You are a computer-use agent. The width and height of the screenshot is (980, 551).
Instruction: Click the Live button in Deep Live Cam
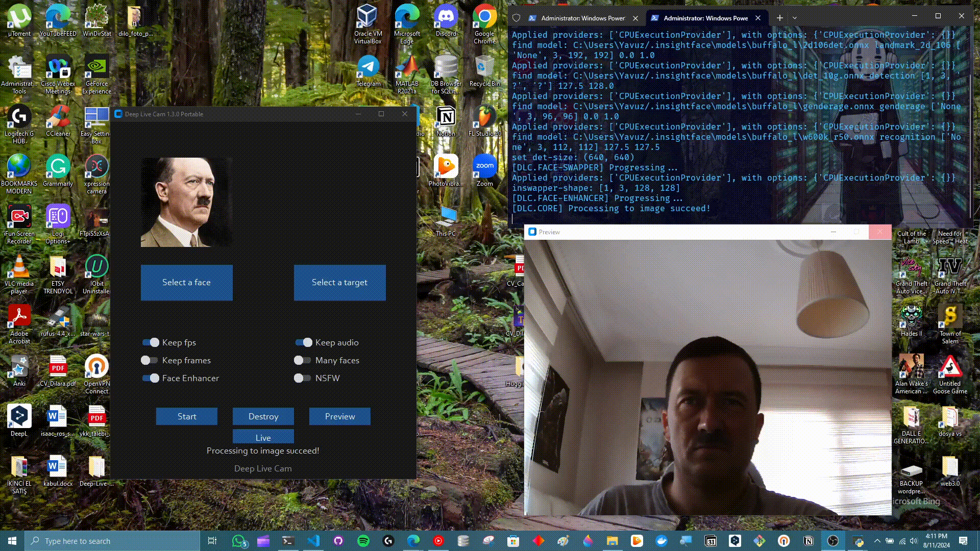click(x=263, y=437)
